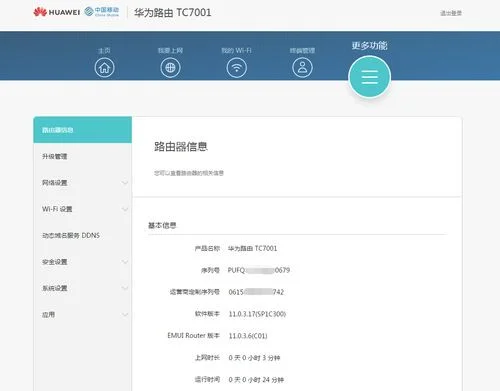
Task: Click the 华为路由 TC7001 page title
Action: 173,13
